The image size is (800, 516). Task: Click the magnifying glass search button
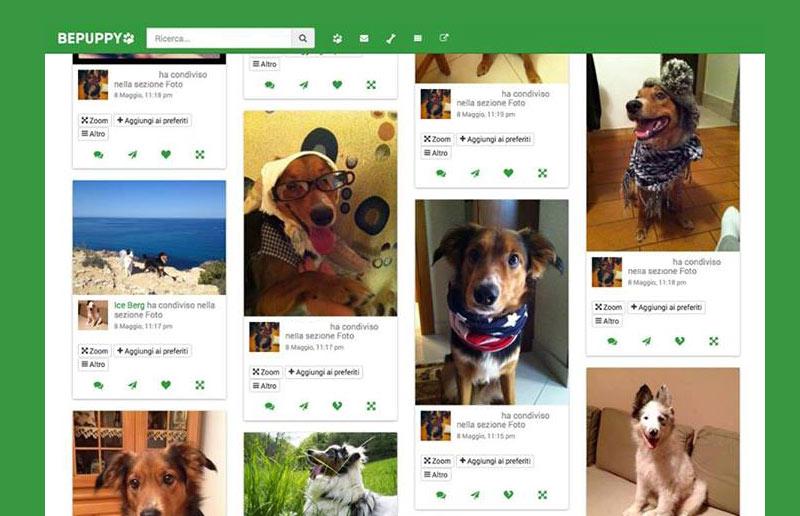click(303, 38)
